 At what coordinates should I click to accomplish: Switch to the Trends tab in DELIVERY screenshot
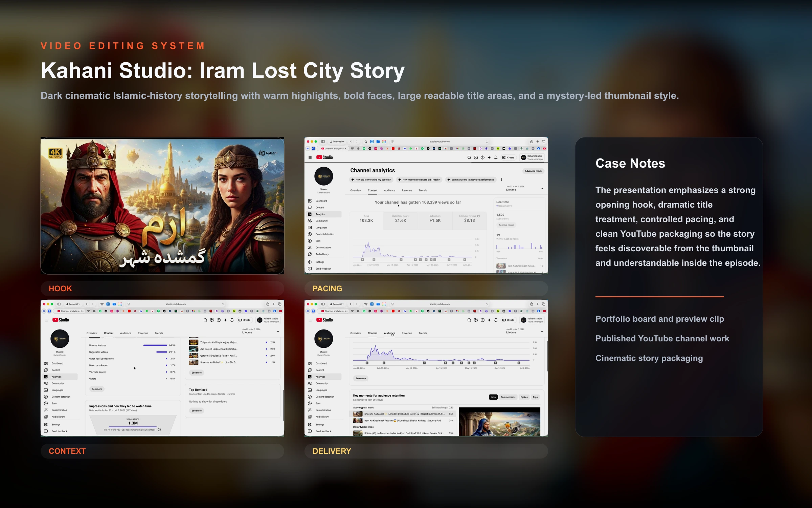click(423, 333)
